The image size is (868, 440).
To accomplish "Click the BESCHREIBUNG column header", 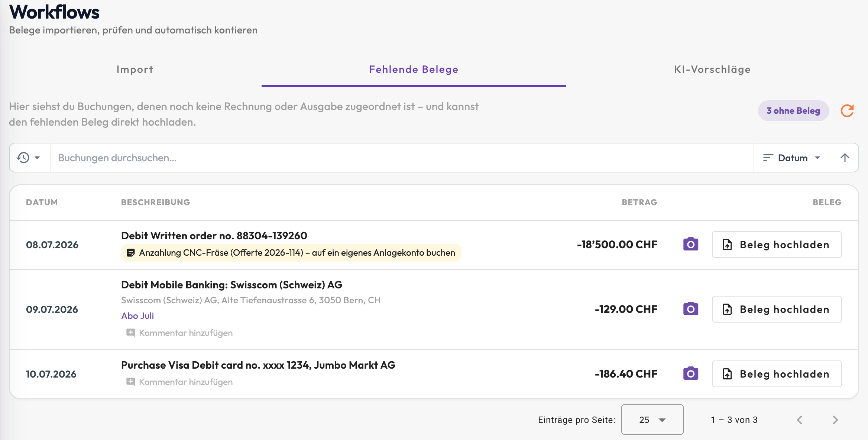I will [x=156, y=202].
